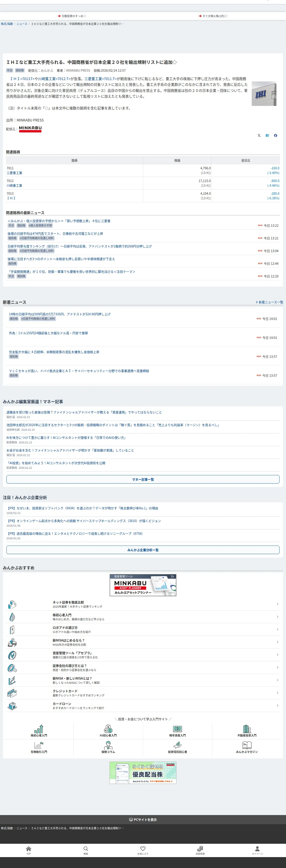Click #個人投資家の予想 hashtag tag
The width and height of the screenshot is (286, 868).
pos(40,225)
